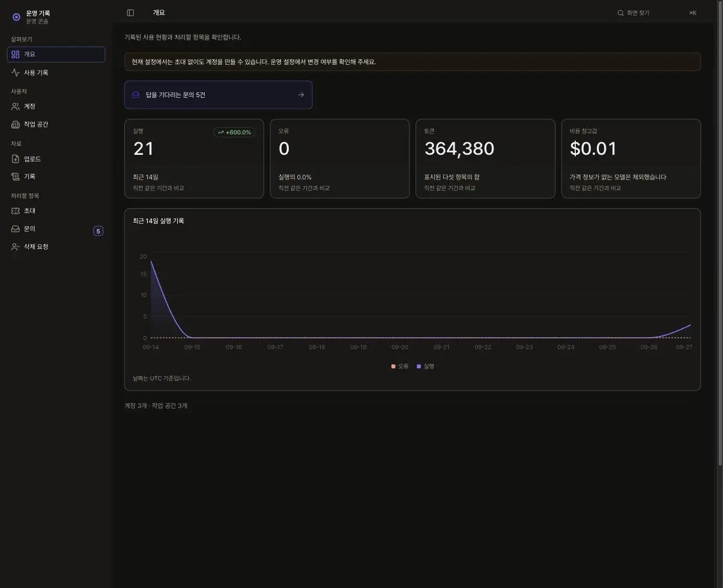This screenshot has height=588, width=723.
Task: Click the 운영 기록 logo icon
Action: click(16, 17)
